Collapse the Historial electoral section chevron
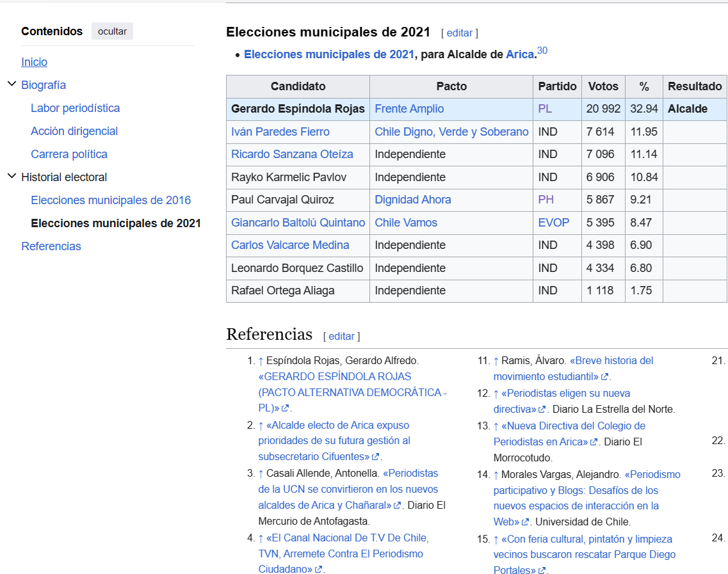This screenshot has width=728, height=574. [12, 177]
